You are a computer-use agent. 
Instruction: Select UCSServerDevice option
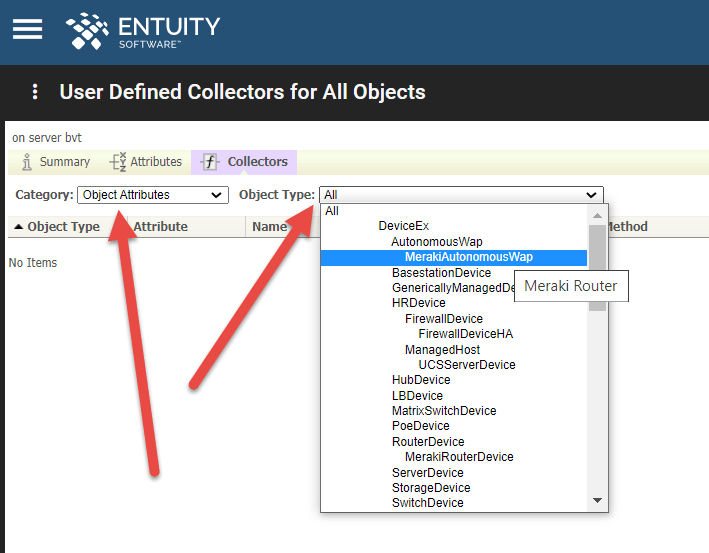pos(454,364)
